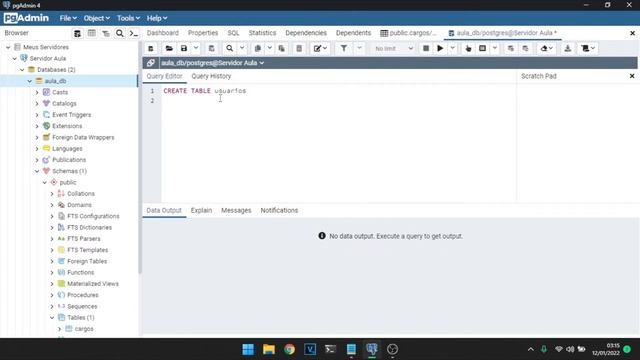Click the Copy icon in query toolbar
Image resolution: width=640 pixels, height=360 pixels.
[x=258, y=49]
